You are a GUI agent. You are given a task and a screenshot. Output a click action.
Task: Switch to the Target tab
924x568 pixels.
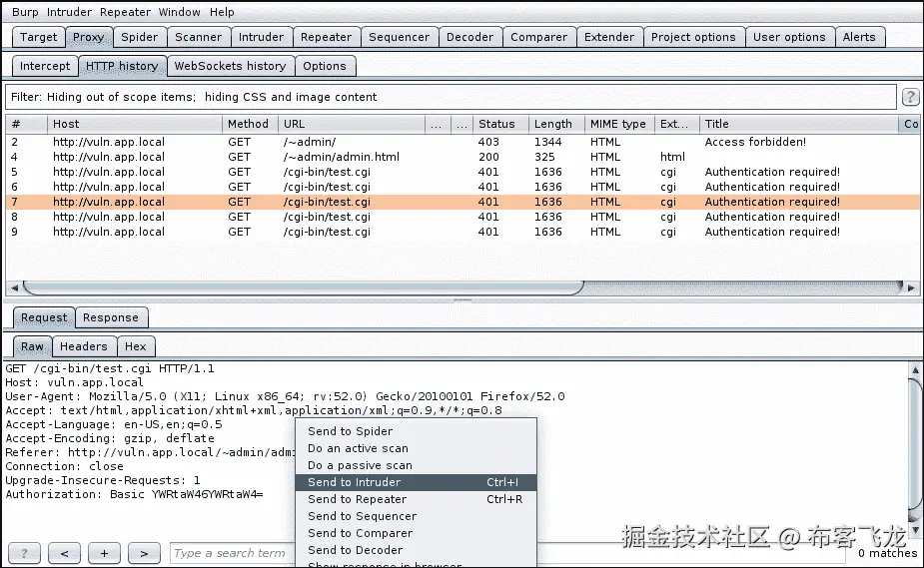pos(38,37)
